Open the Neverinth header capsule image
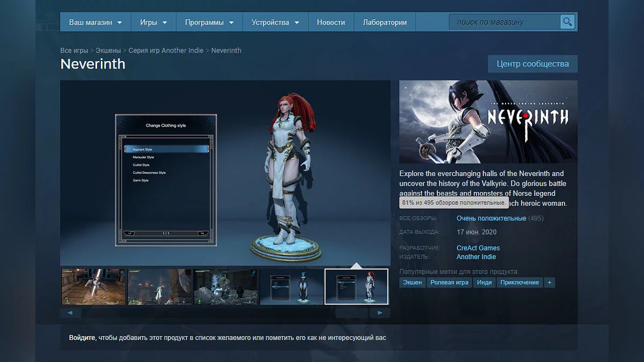The image size is (644, 362). coord(488,122)
